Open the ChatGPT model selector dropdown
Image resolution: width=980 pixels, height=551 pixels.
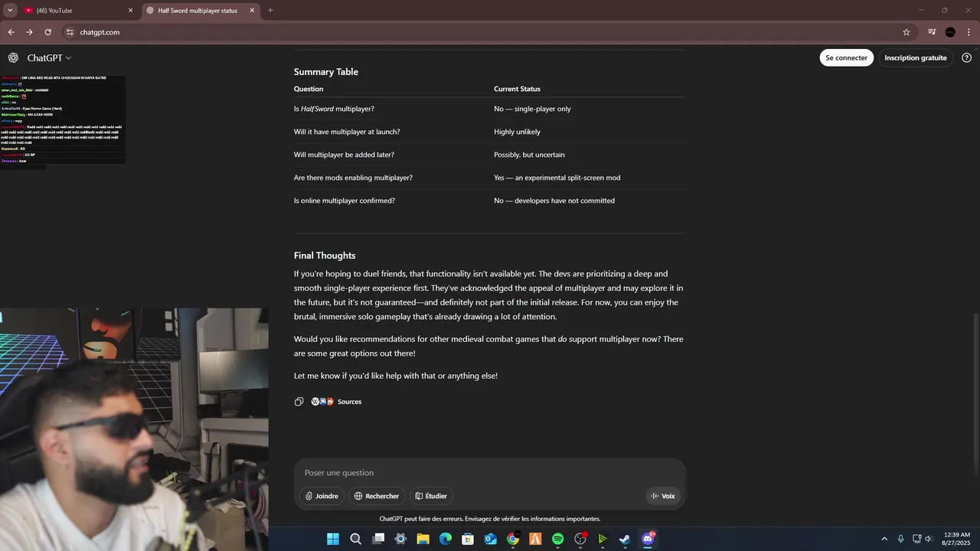click(49, 58)
